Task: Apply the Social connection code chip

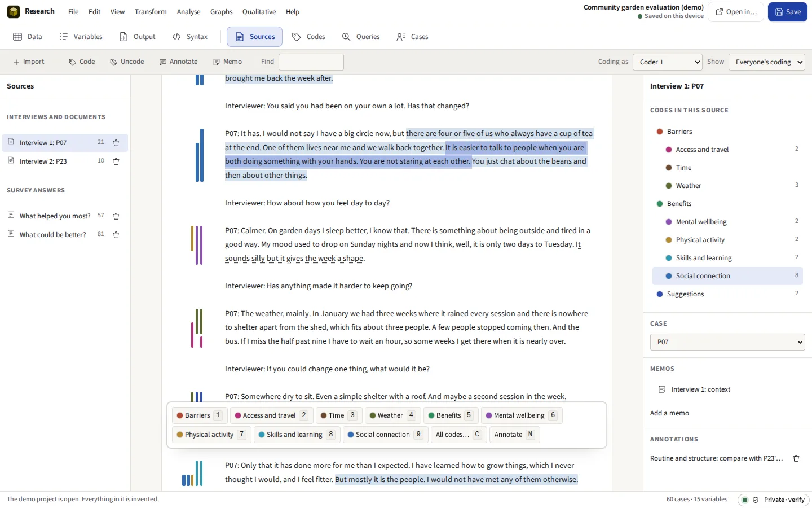Action: [x=386, y=435]
